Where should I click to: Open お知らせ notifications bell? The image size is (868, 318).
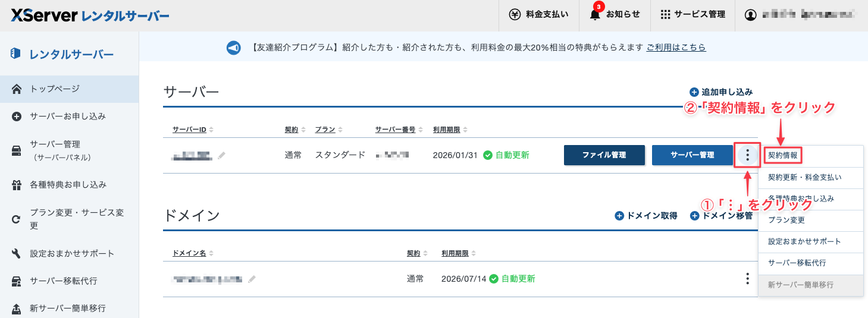615,14
